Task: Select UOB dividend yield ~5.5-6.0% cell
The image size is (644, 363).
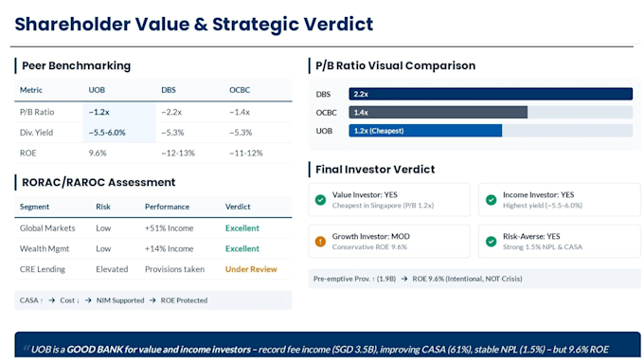Action: pyautogui.click(x=119, y=133)
